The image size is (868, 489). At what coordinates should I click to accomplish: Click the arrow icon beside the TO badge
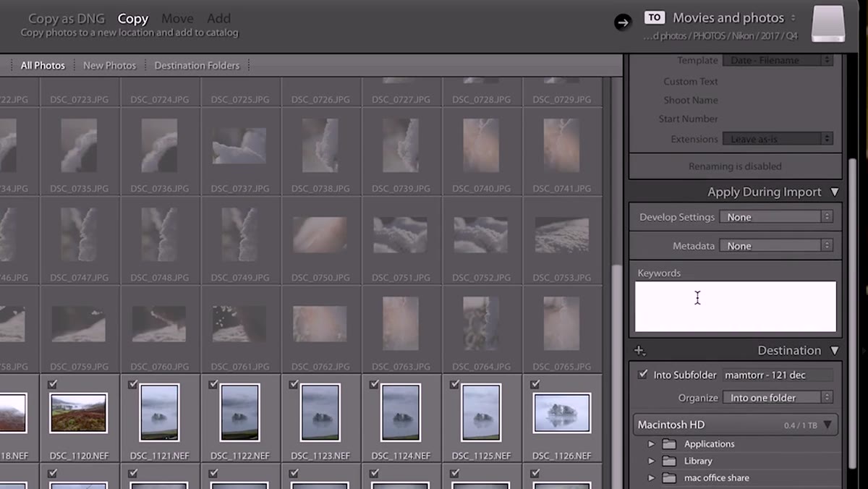point(623,22)
